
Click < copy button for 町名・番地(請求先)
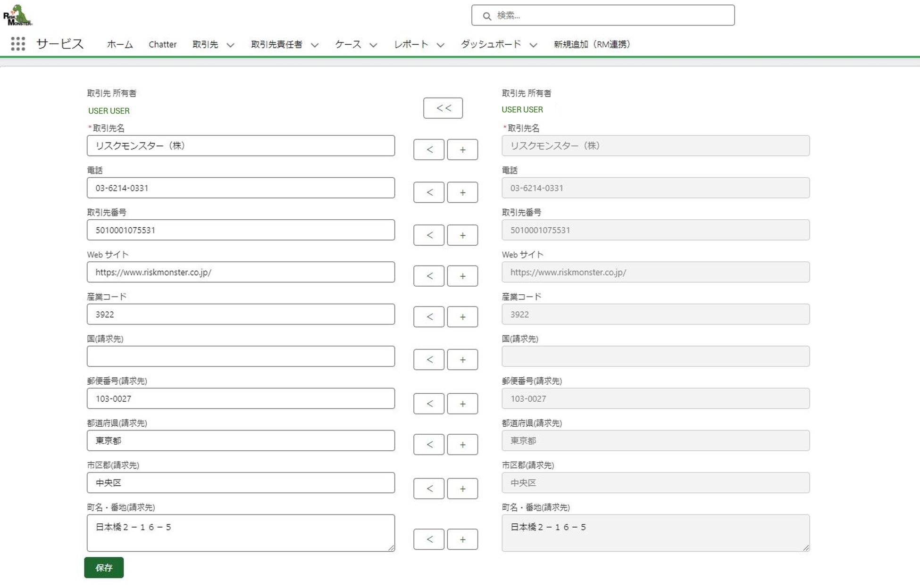[x=428, y=539]
